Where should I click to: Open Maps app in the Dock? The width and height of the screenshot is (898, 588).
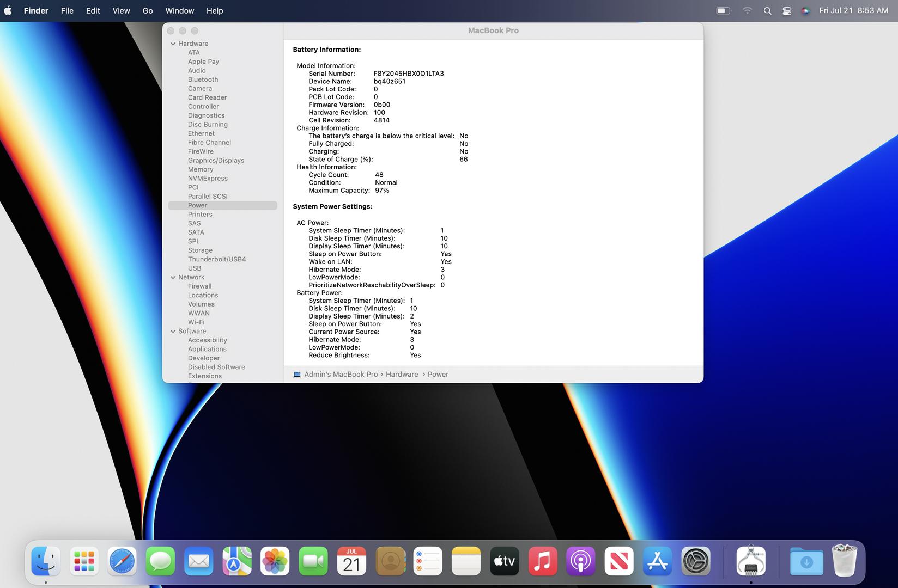pos(237,561)
